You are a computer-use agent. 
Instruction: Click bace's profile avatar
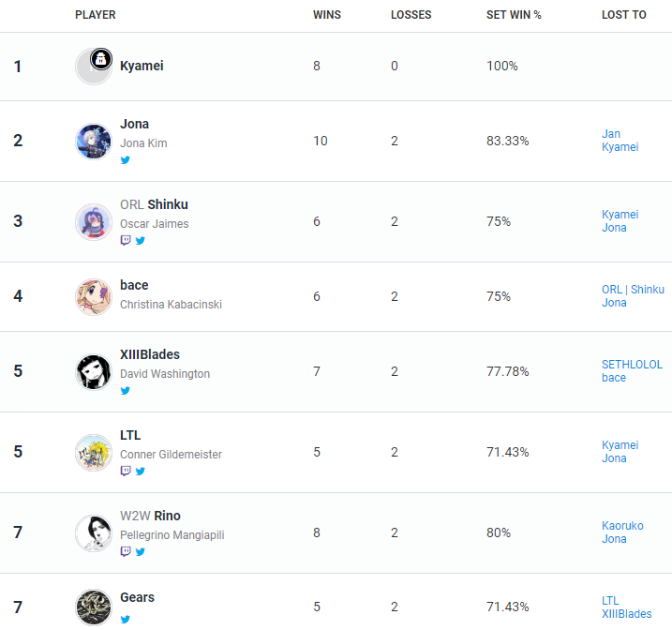click(94, 296)
